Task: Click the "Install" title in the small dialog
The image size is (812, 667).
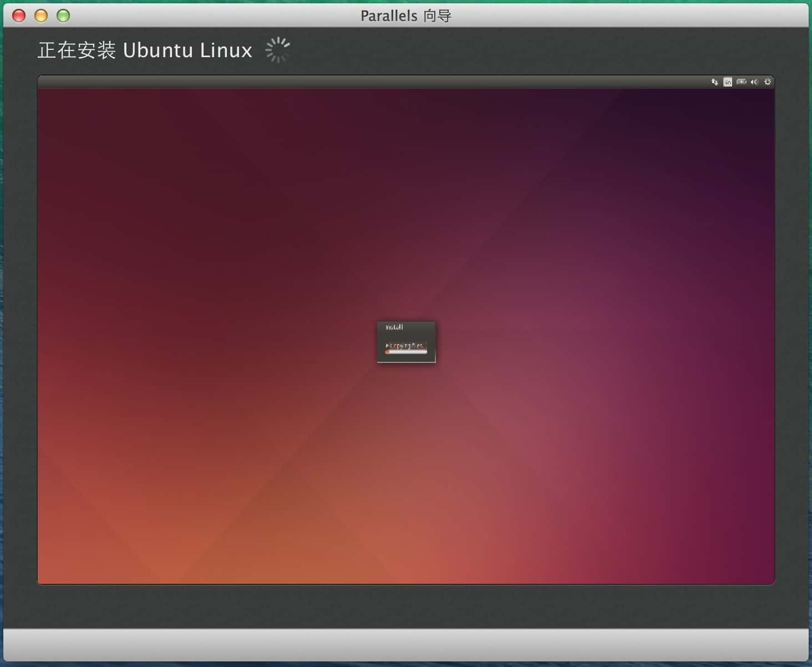Action: click(394, 327)
